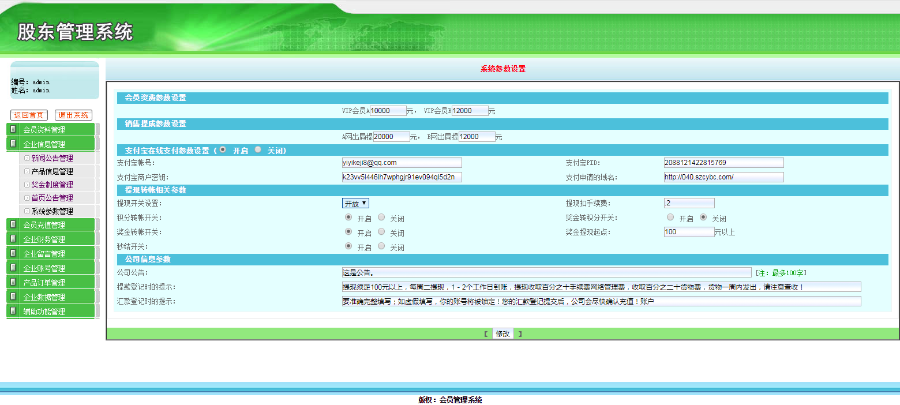Click the icon beside 产品订单管理
Screen dimensions: 900x405
point(13,283)
